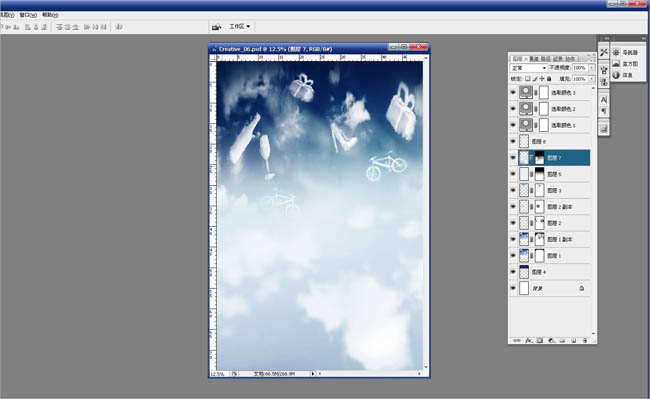Expand the opacity 100% arrow

592,68
